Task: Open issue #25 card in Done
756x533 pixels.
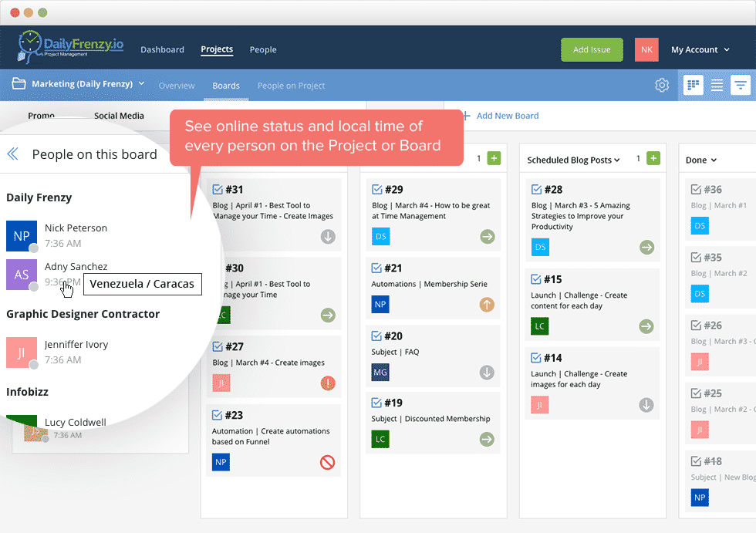Action: click(x=721, y=413)
